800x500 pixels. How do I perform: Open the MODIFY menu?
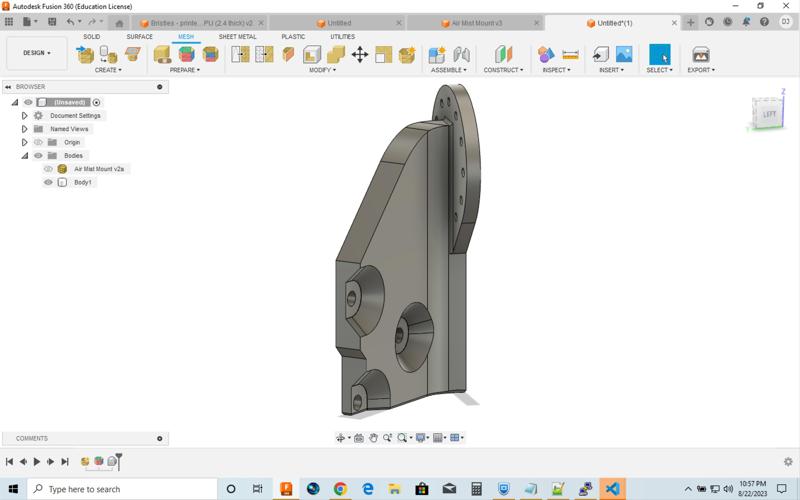pos(321,70)
